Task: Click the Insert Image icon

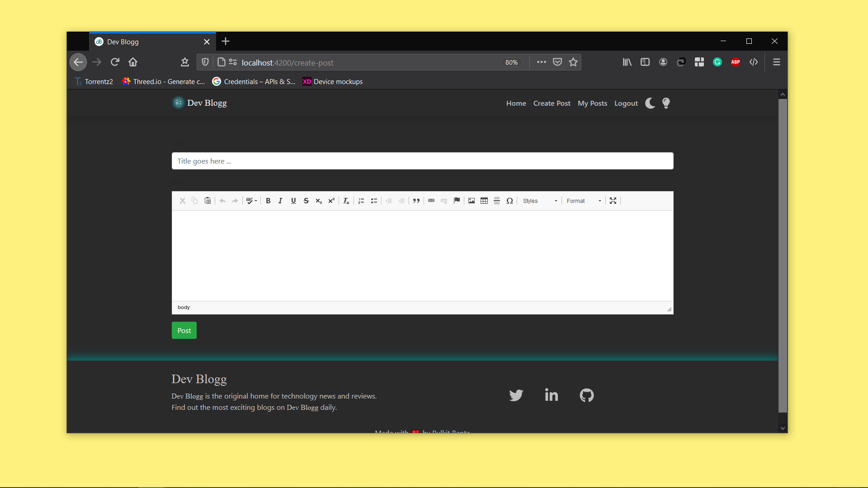Action: pos(471,200)
